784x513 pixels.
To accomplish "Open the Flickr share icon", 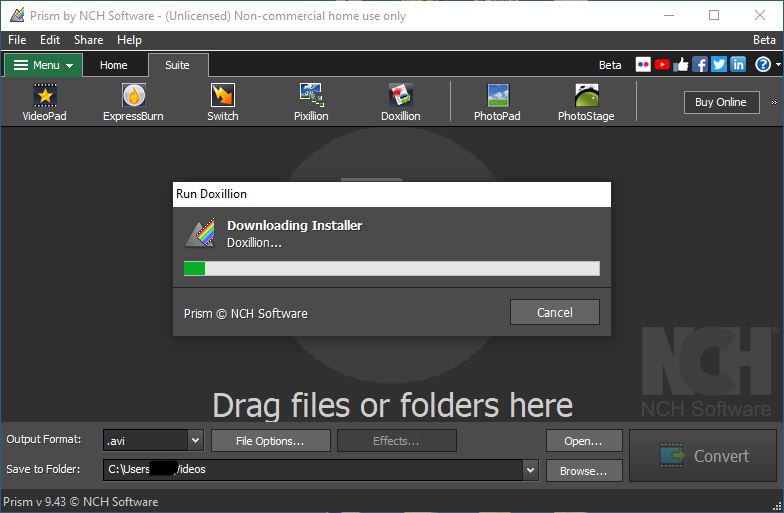I will 643,64.
